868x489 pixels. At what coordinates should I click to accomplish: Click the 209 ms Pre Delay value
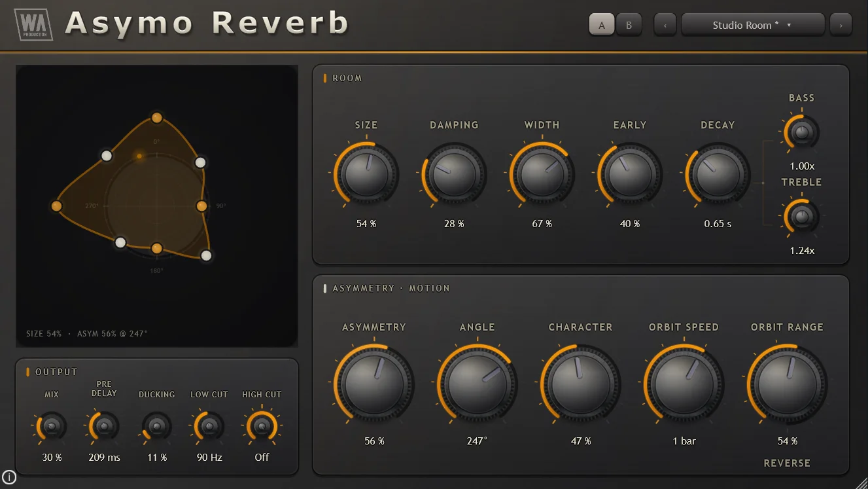[x=105, y=458]
